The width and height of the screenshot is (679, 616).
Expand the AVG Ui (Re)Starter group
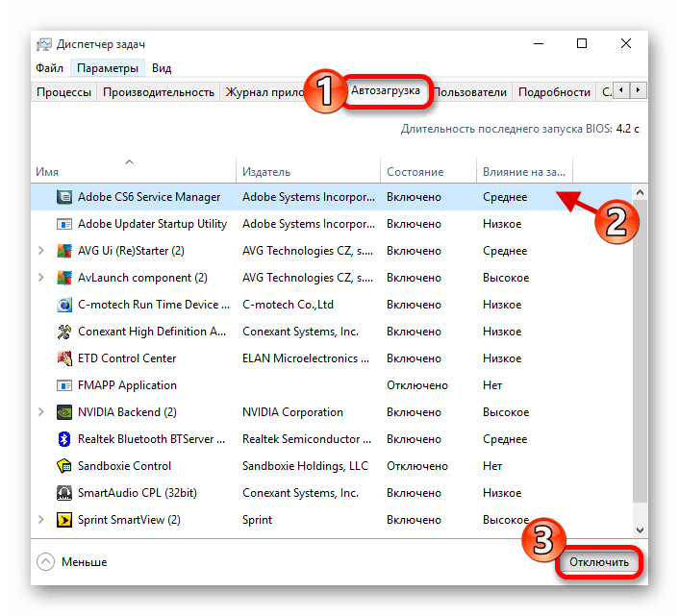[41, 251]
